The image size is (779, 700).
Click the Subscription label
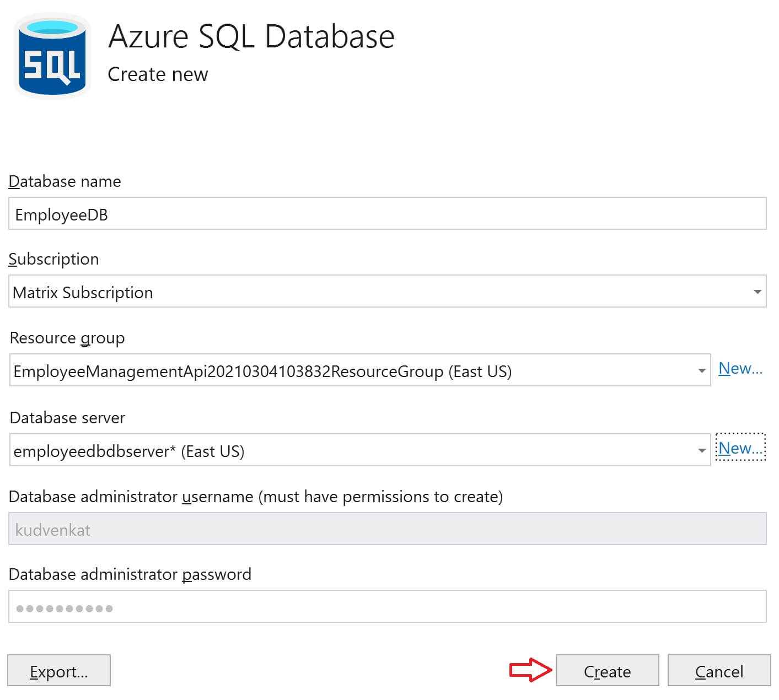click(x=53, y=259)
